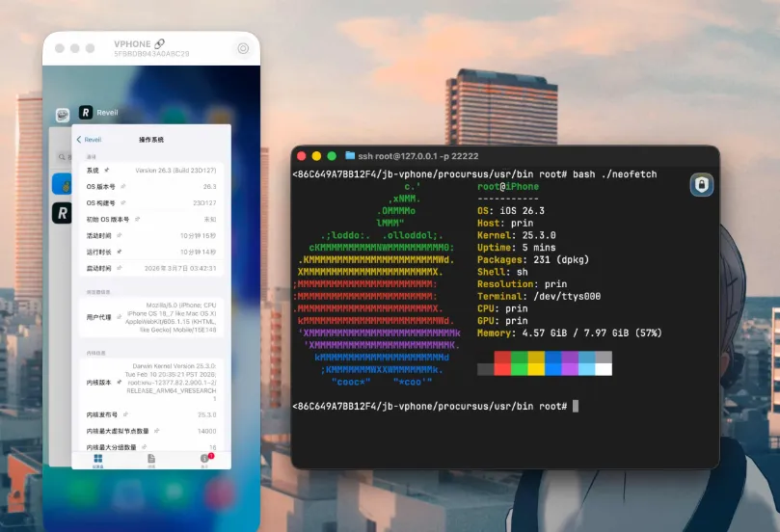Open the black R app icon in background card

[x=62, y=213]
